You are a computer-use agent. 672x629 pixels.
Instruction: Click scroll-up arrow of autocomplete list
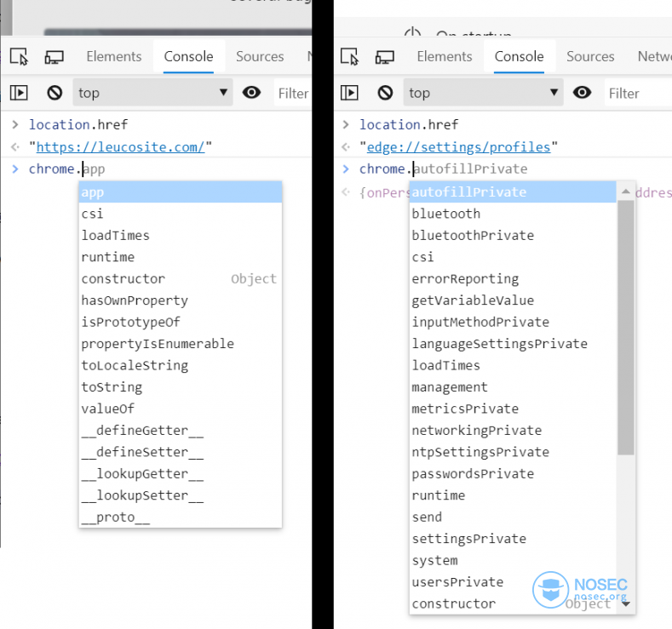[x=626, y=192]
